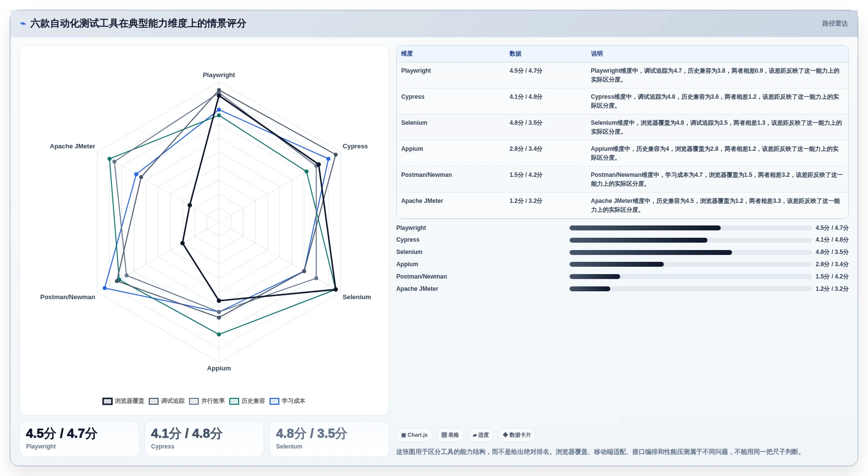The image size is (868, 476).
Task: Toggle the 历史兼容 legend swatch
Action: click(234, 401)
